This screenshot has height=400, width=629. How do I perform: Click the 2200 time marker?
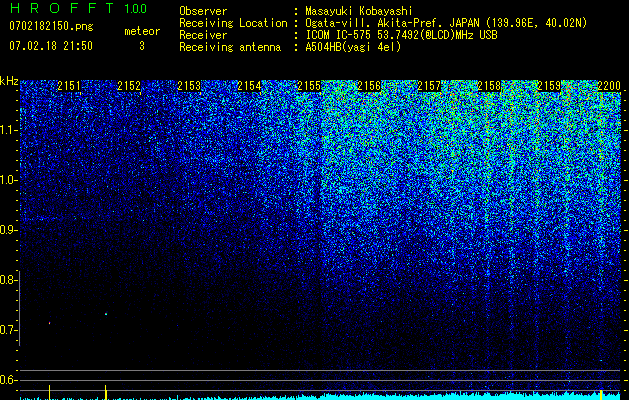pos(609,86)
